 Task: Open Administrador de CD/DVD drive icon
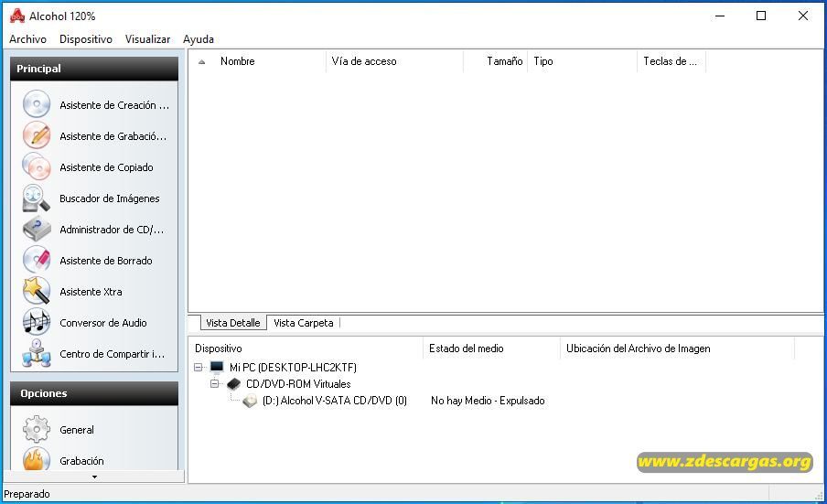(x=37, y=229)
